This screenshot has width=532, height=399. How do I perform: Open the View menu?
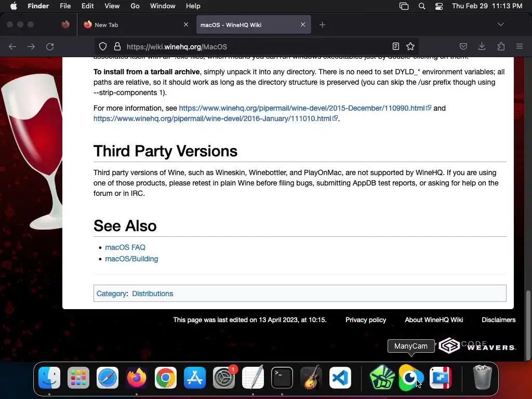pyautogui.click(x=112, y=6)
